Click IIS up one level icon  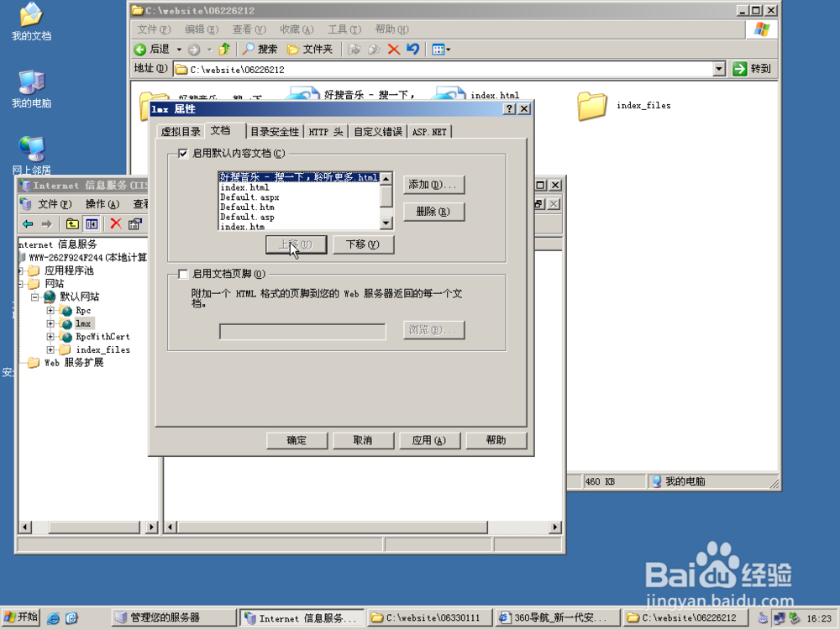click(71, 224)
